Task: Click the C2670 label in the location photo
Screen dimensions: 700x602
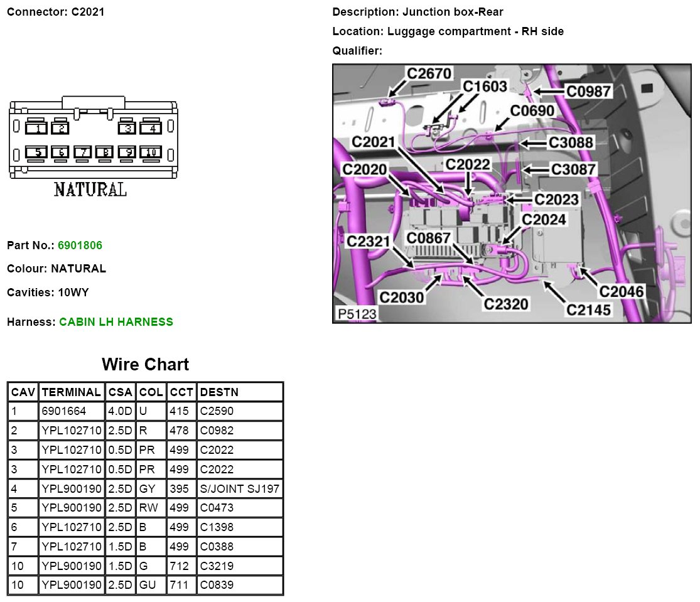Action: (x=429, y=74)
